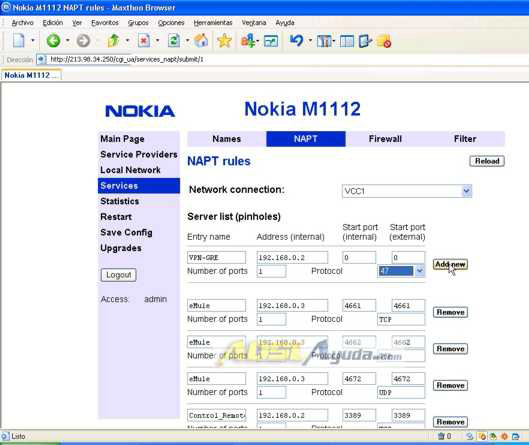Open the Herramientas menu
The image size is (529, 445).
(213, 23)
